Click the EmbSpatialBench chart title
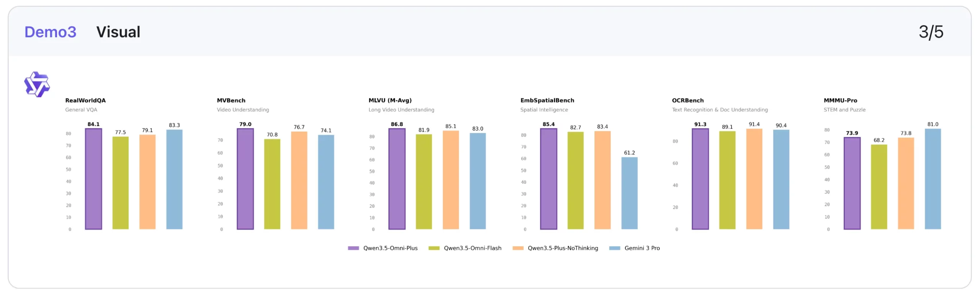 [x=547, y=100]
